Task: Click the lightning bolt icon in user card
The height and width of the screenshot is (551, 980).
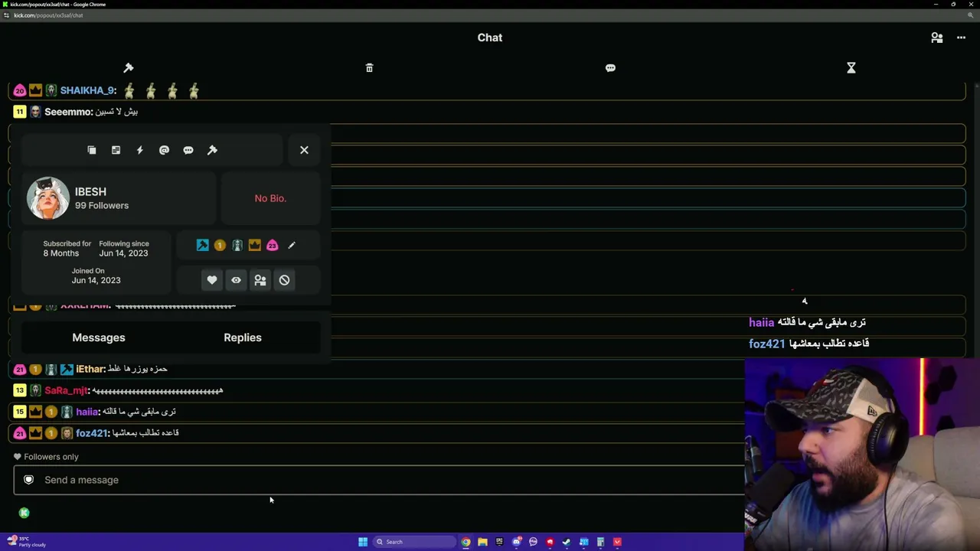Action: pos(139,150)
